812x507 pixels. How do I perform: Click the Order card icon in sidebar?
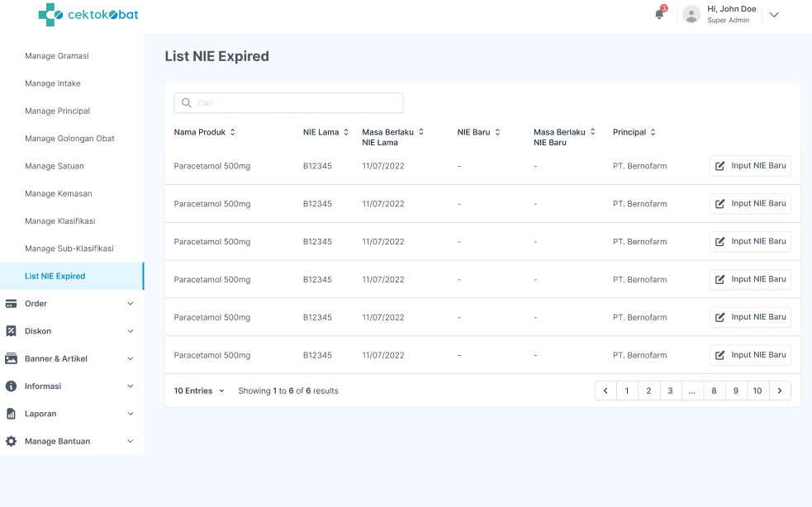(11, 304)
